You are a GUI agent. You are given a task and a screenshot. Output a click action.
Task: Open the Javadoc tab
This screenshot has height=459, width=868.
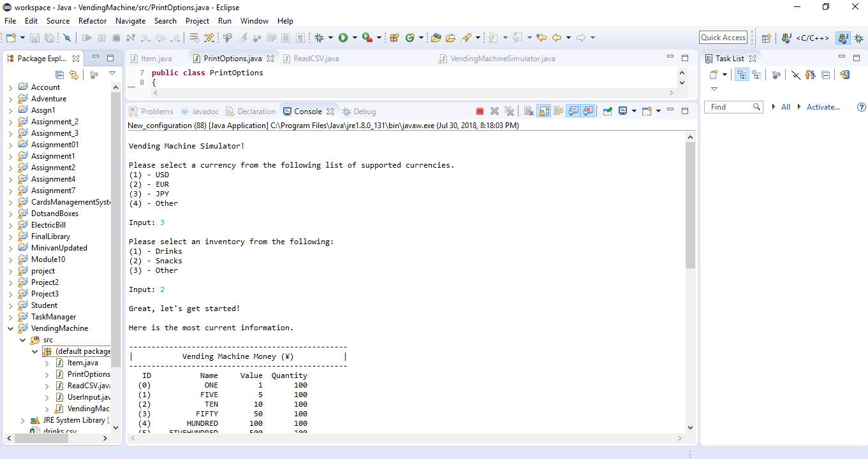coord(200,112)
